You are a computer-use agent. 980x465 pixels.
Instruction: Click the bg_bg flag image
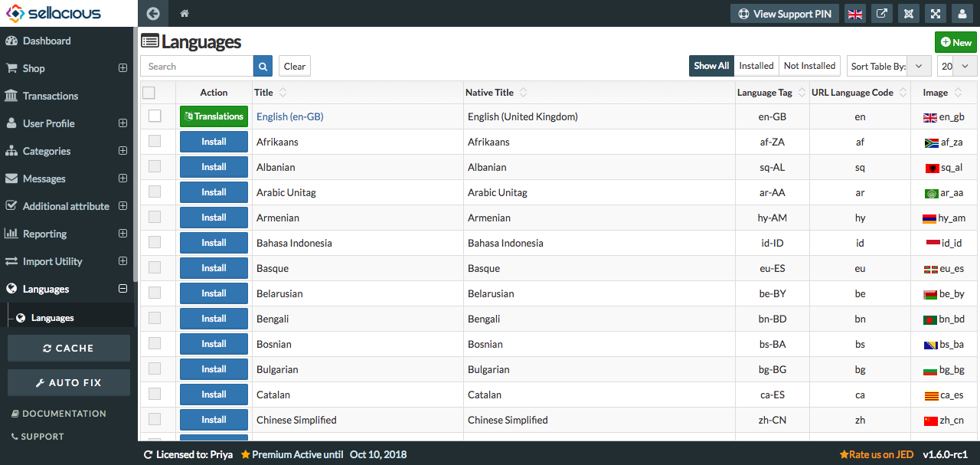(x=930, y=370)
